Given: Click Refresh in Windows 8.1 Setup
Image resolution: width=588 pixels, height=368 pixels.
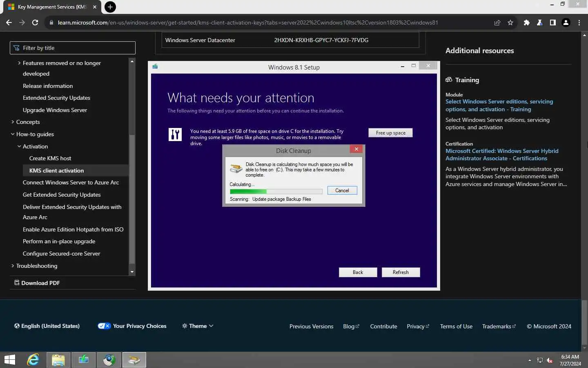Looking at the screenshot, I should (401, 272).
